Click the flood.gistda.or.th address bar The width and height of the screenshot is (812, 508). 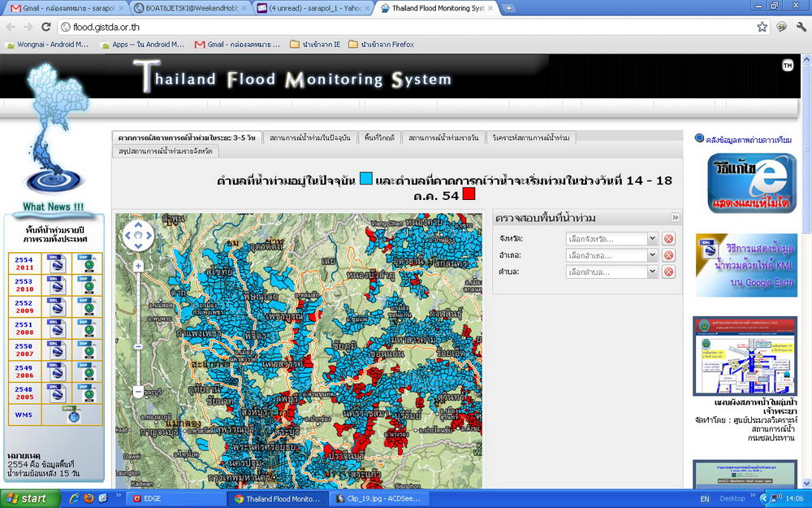406,26
